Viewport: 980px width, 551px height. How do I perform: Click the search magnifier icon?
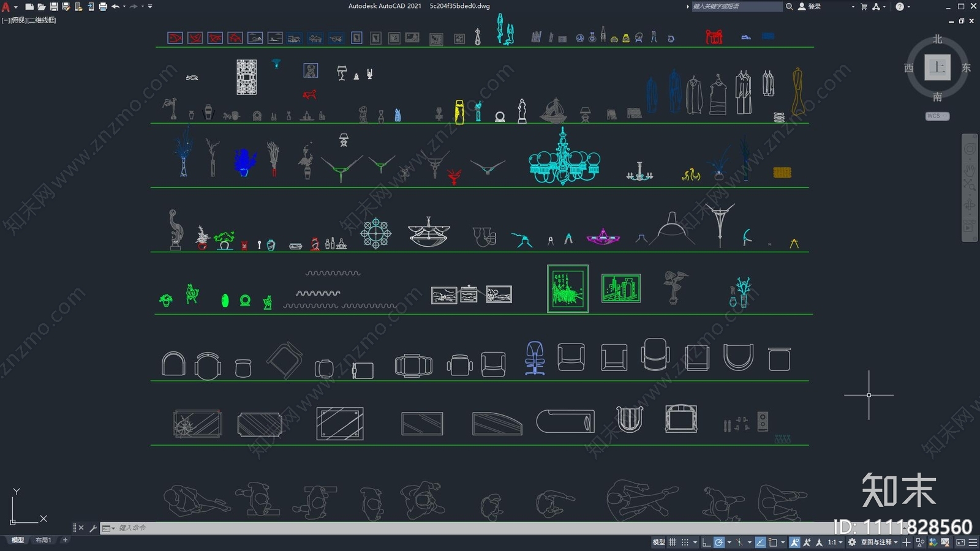(x=790, y=7)
